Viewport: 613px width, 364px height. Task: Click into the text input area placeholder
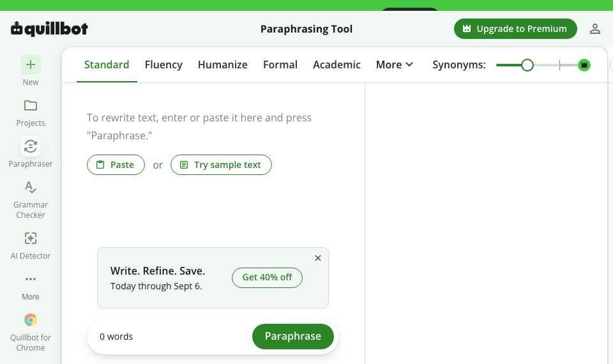point(199,126)
